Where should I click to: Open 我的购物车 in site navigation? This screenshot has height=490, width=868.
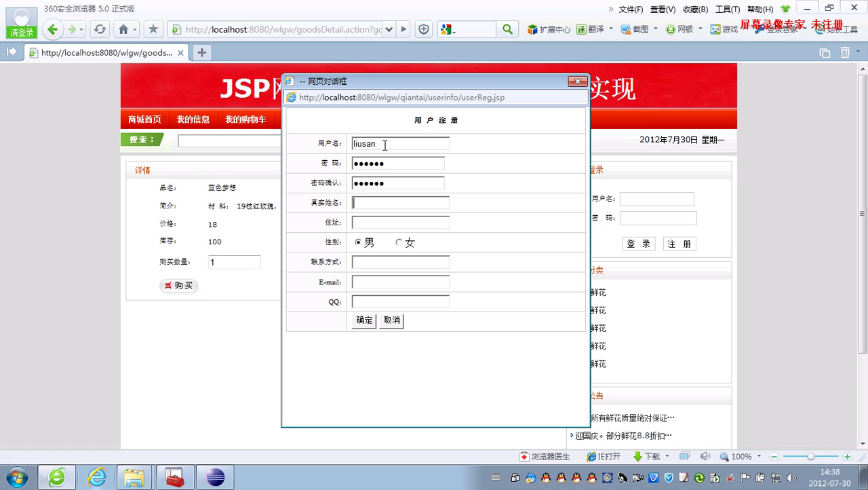pyautogui.click(x=245, y=119)
